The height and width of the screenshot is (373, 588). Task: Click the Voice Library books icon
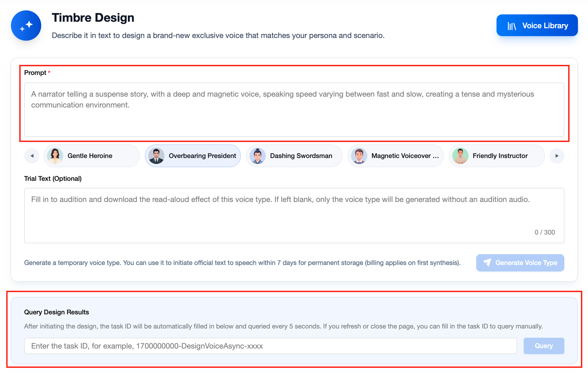(512, 26)
